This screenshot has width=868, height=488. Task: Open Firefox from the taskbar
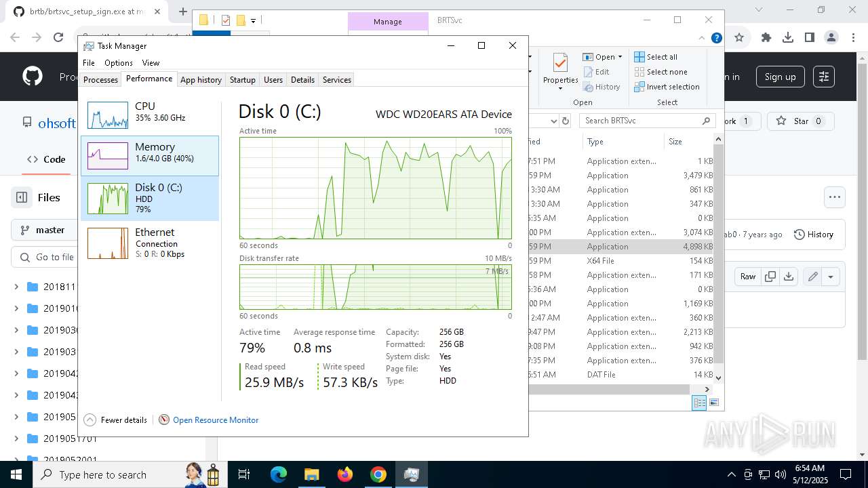345,474
